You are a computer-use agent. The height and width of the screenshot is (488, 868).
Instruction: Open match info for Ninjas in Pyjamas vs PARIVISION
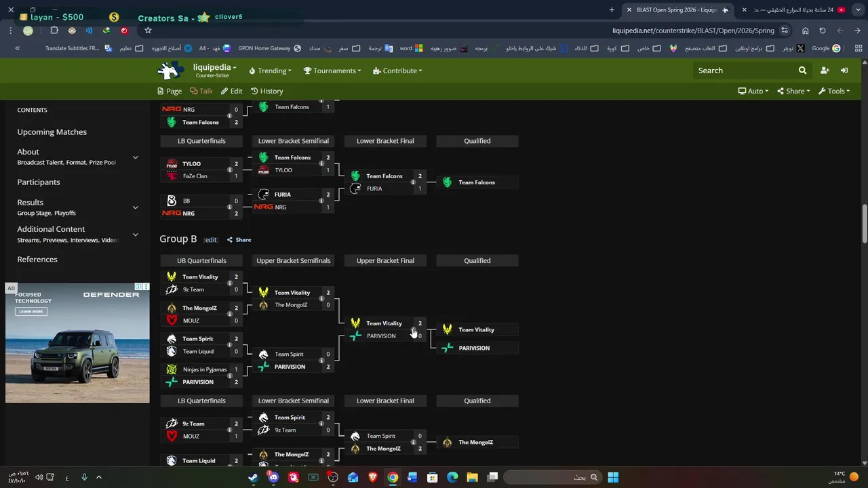pyautogui.click(x=229, y=375)
